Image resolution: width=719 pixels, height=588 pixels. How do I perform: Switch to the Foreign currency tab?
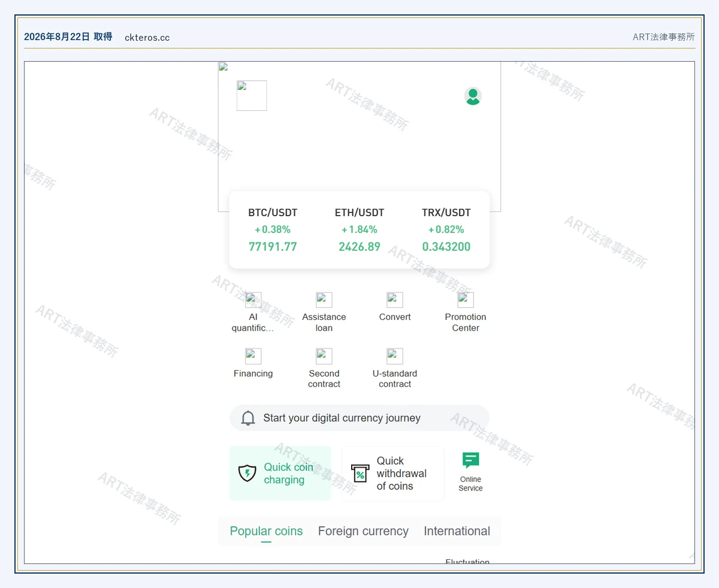click(363, 531)
